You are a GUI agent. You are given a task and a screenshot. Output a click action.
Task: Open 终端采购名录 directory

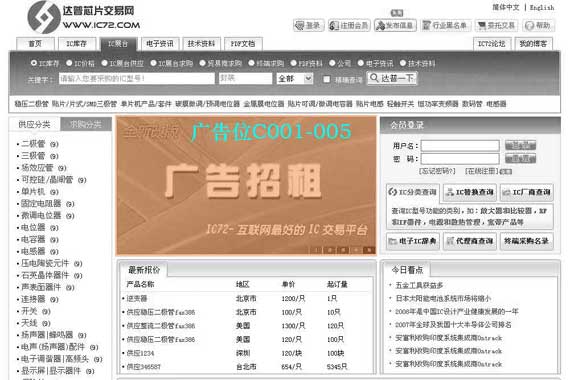click(x=527, y=241)
